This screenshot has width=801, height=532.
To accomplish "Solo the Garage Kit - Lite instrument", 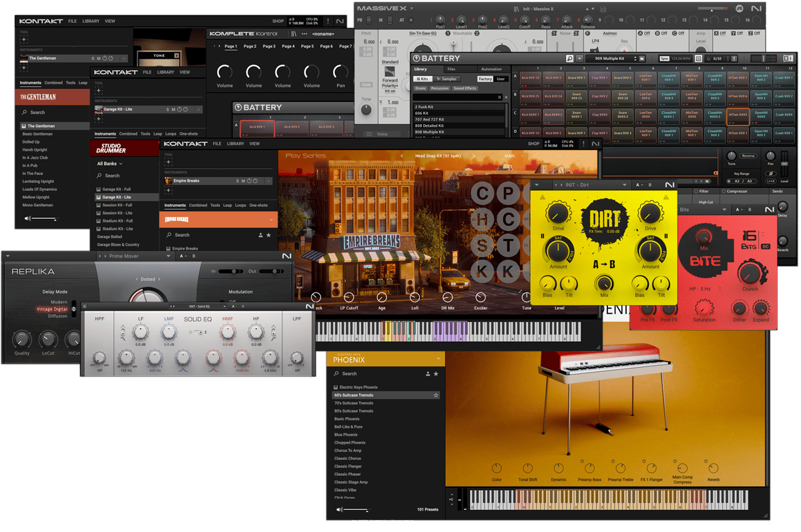I will (168, 109).
